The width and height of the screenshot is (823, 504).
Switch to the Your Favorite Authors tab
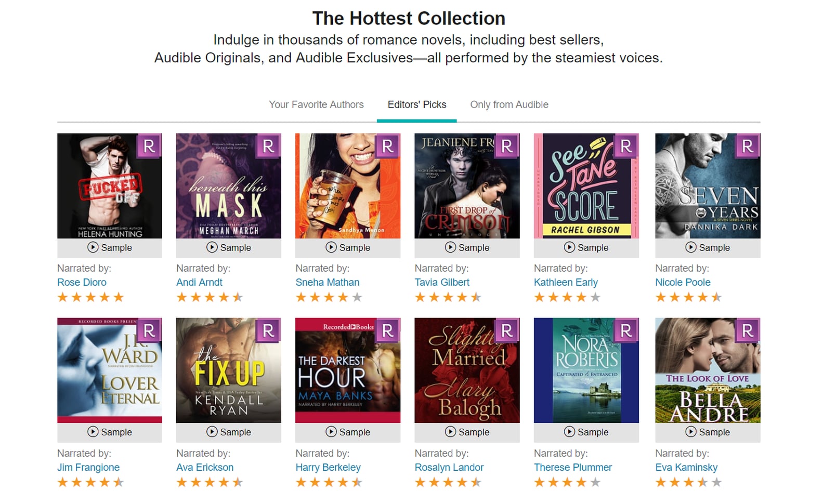[316, 104]
